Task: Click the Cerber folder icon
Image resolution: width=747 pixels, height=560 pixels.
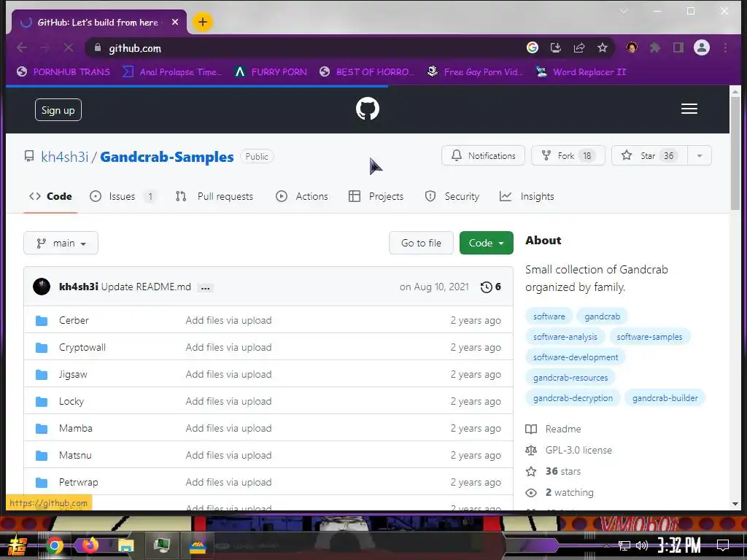Action: (x=42, y=321)
